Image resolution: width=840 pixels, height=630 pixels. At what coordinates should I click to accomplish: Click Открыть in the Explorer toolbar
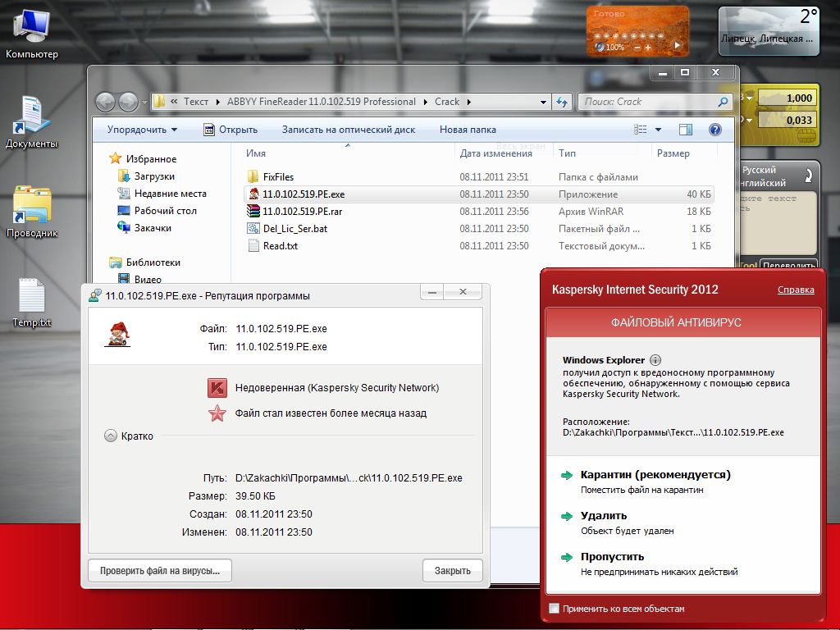(x=231, y=130)
